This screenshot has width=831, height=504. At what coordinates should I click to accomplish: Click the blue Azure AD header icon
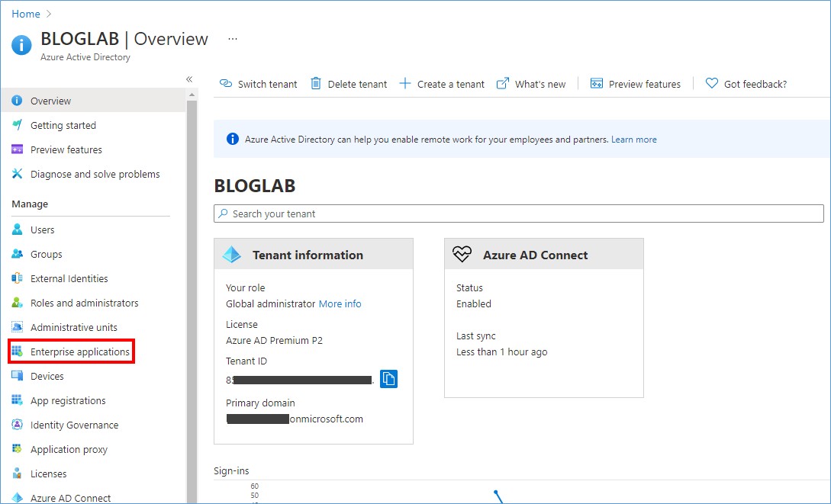click(x=21, y=45)
